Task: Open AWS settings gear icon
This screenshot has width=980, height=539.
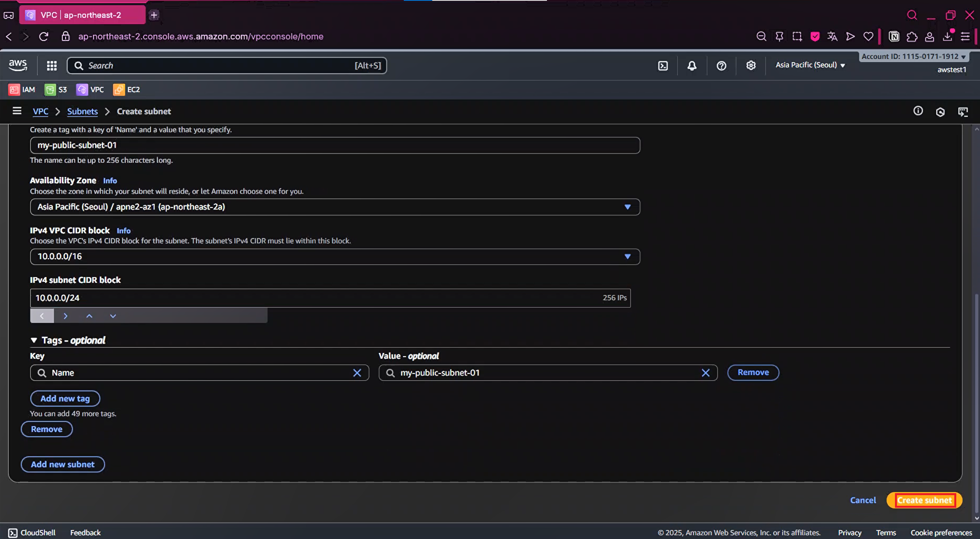Action: (751, 66)
